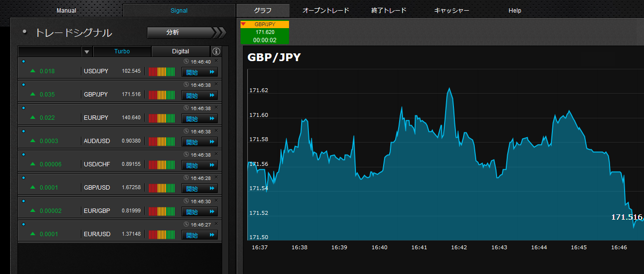Toggle the blue dot on EUR/USD signal
This screenshot has width=644, height=274.
pos(23,224)
